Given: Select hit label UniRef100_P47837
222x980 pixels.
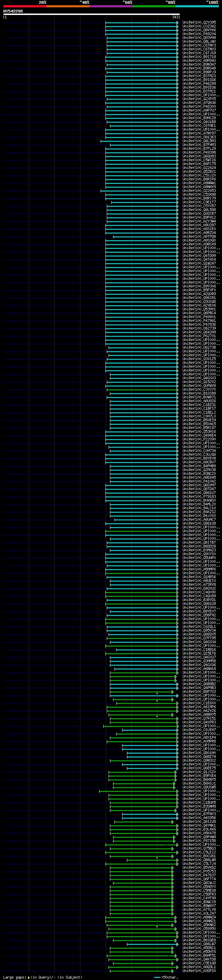Looking at the screenshot, I should (x=199, y=875).
